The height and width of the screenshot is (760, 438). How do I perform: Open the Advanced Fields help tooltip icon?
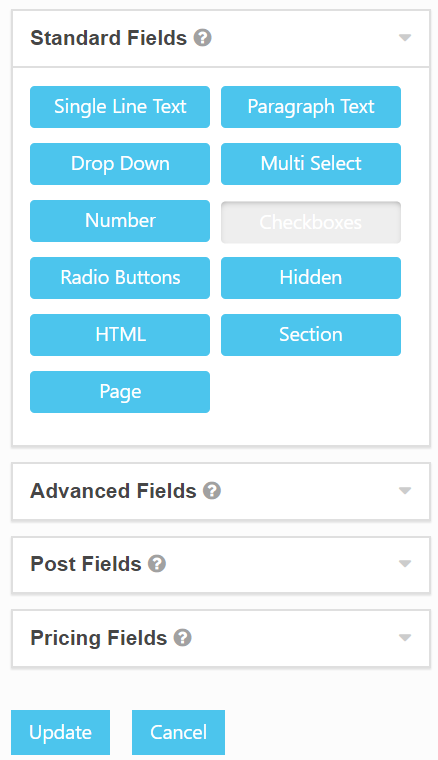pyautogui.click(x=212, y=491)
